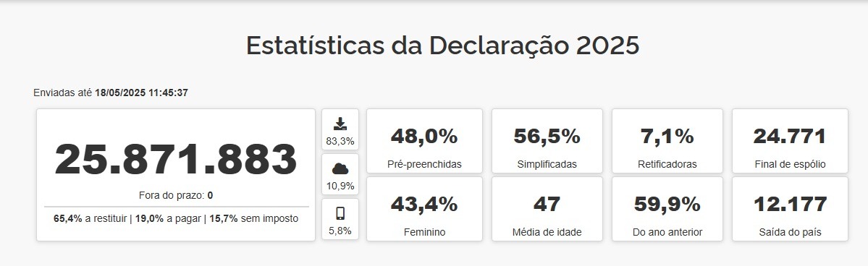Click the cloud icon card
This screenshot has width=868, height=266.
340,174
